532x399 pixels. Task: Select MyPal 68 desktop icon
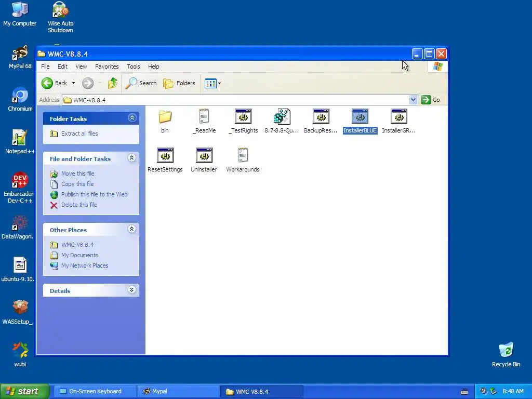click(20, 57)
